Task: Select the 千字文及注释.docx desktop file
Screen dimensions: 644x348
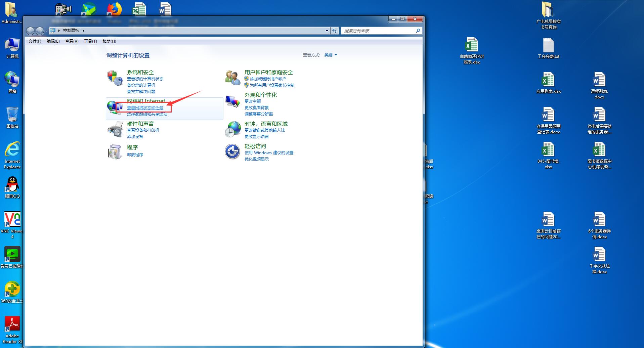Action: point(599,260)
